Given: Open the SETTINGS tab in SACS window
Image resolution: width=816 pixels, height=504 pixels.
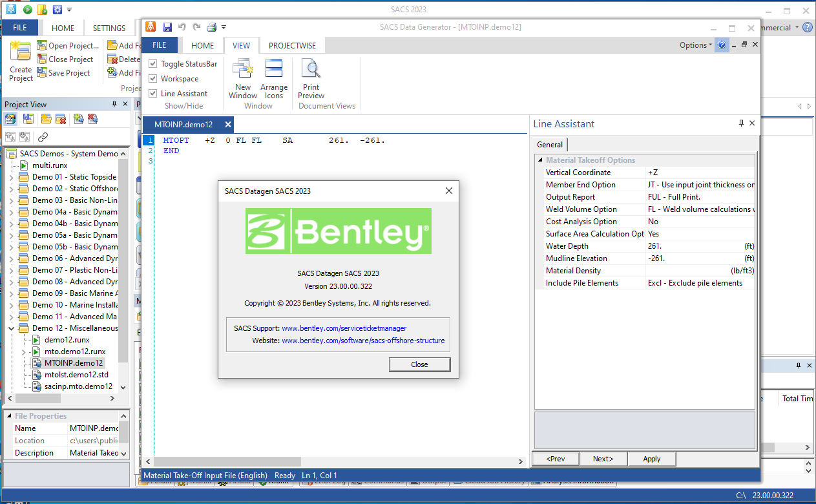Looking at the screenshot, I should (109, 28).
